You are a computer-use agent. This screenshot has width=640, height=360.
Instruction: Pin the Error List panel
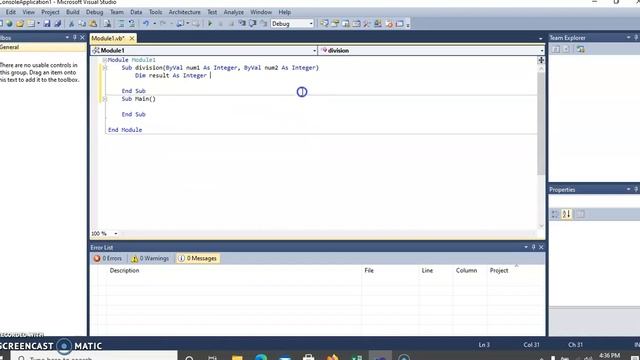[x=533, y=247]
